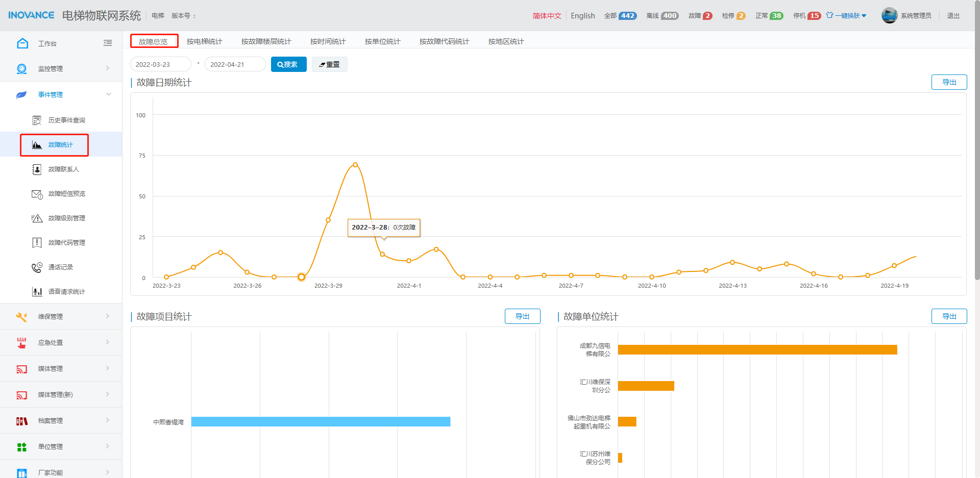Switch to the 按时间统计 tab

[x=328, y=41]
